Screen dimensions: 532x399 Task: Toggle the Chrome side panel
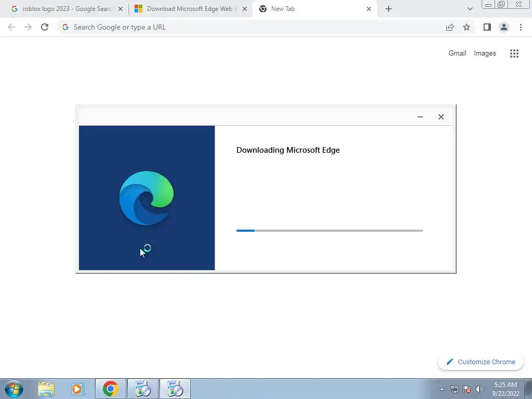[487, 27]
